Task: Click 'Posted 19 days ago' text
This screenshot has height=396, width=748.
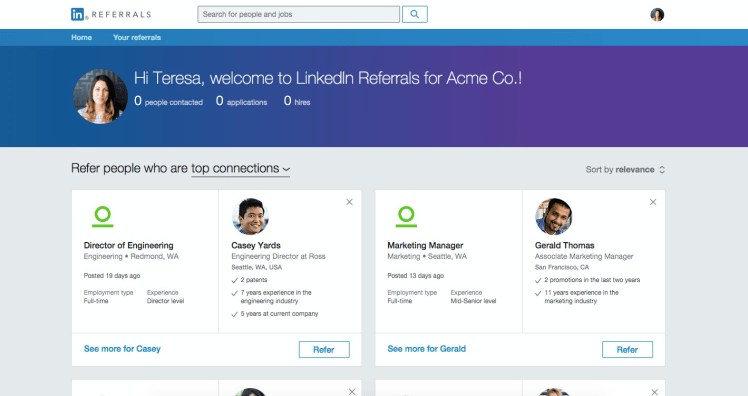Action: pos(112,276)
